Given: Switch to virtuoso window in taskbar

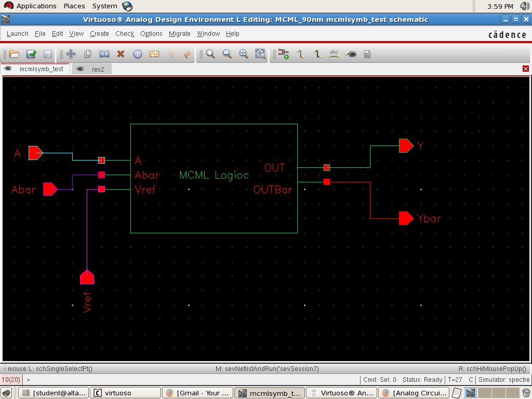Looking at the screenshot, I should point(125,393).
